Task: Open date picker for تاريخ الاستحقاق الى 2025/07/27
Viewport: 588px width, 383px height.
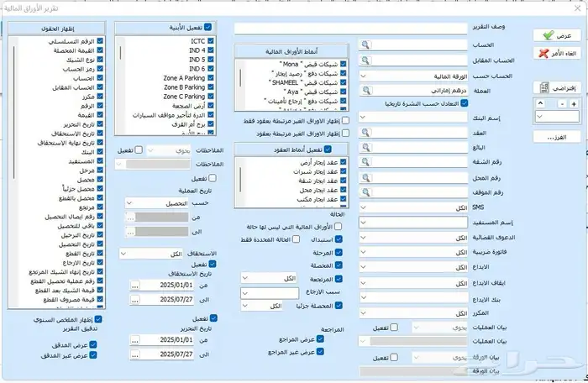Action: tap(135, 300)
